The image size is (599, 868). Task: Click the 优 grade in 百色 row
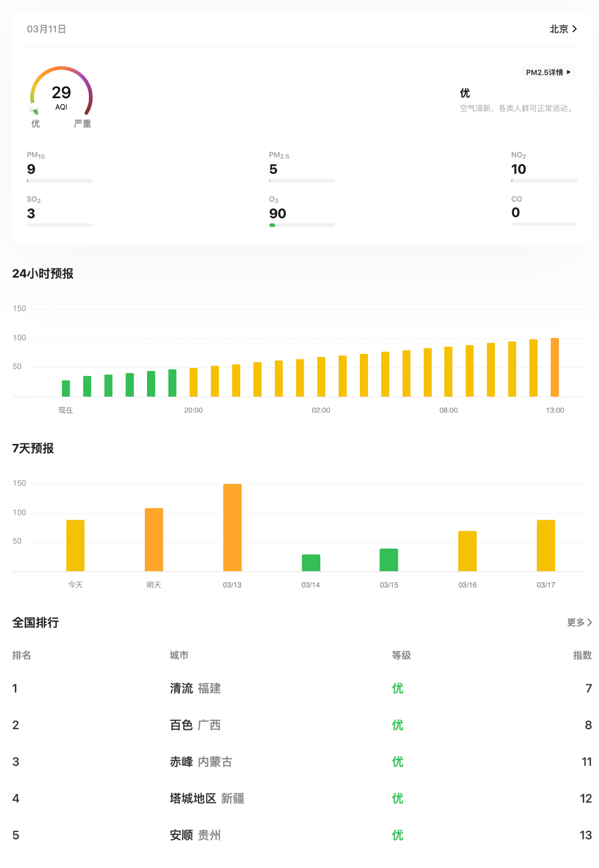coord(398,725)
